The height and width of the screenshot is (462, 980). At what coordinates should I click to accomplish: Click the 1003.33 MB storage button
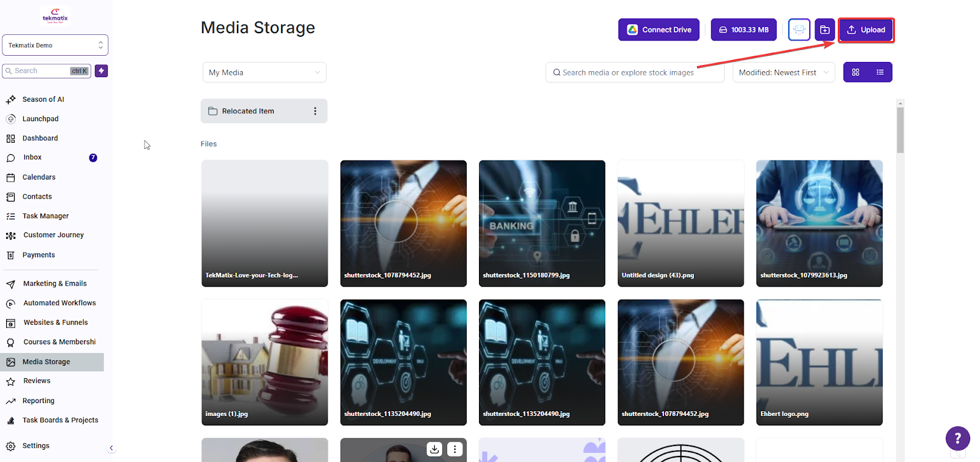click(x=744, y=29)
